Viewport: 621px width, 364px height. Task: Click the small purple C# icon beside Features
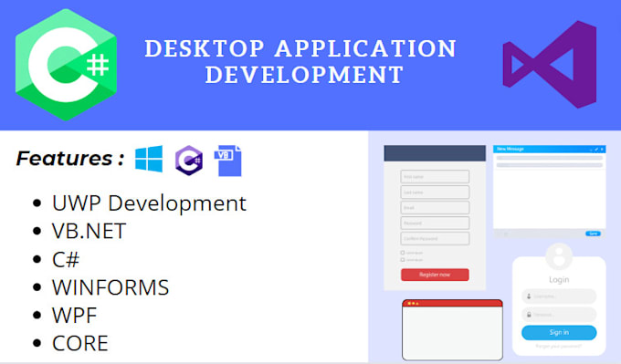click(x=189, y=161)
